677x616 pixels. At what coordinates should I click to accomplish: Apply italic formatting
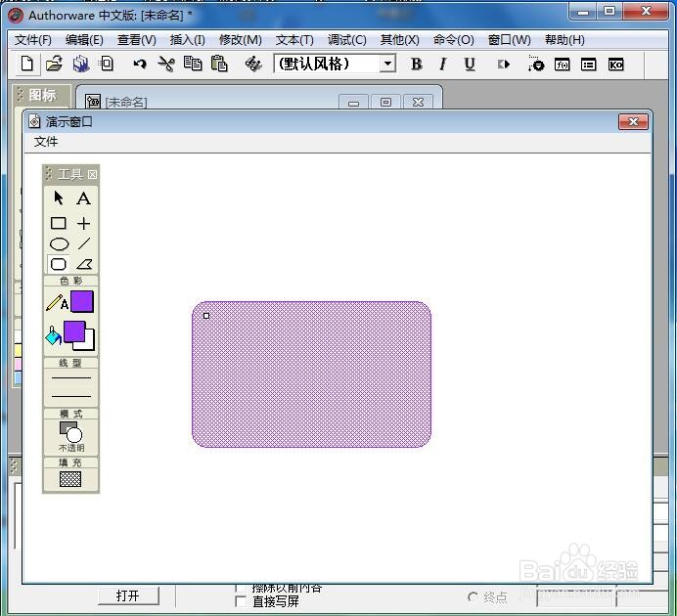[442, 65]
